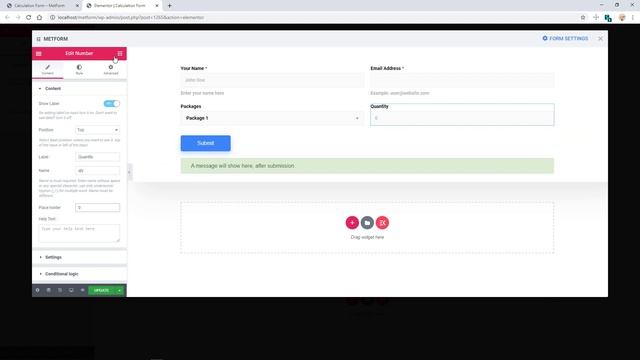Screen dimensions: 640x360
Task: Click the 'A message will show here' notice
Action: pos(367,166)
